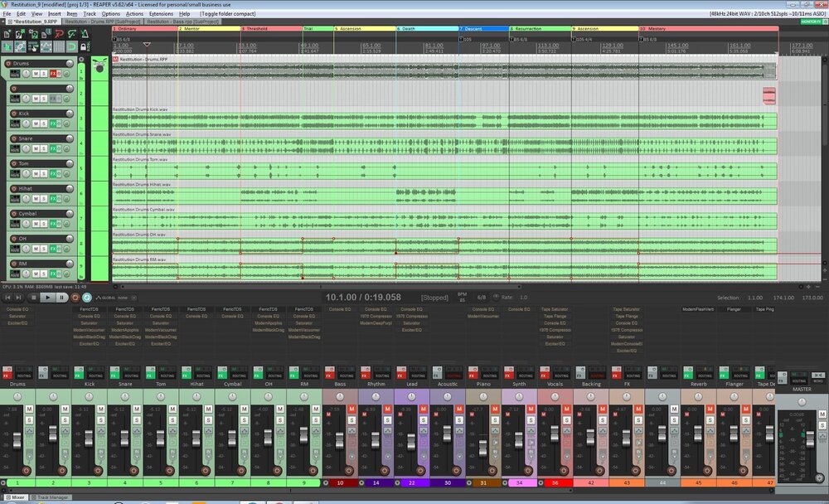This screenshot has width=829, height=504.
Task: Open the ModernFlashVerb plugin on Reverb channel
Action: [x=698, y=308]
